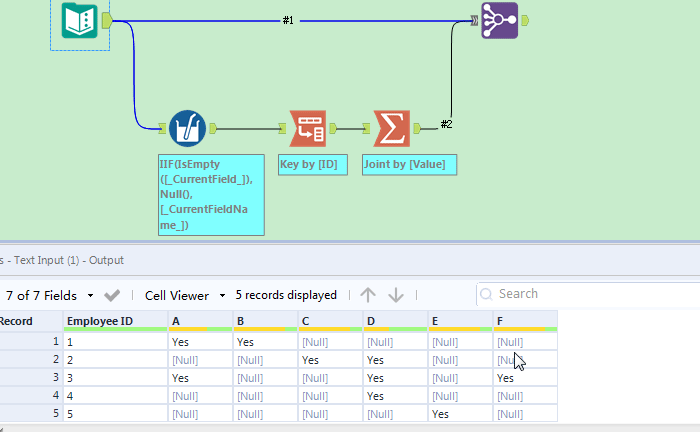The image size is (700, 432).
Task: Click the Yes cell in column E
Action: pos(440,414)
